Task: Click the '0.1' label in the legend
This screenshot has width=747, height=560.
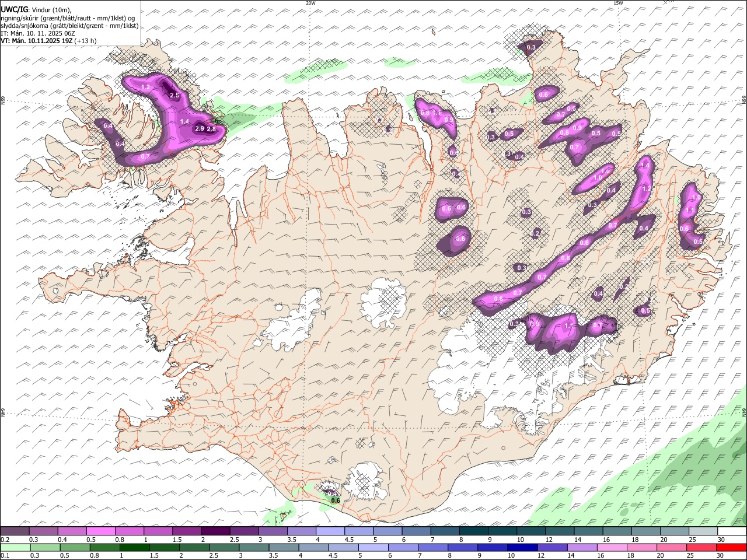Action: point(4,556)
